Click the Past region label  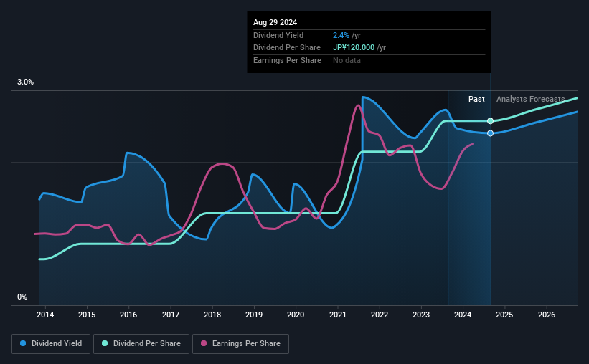click(476, 99)
